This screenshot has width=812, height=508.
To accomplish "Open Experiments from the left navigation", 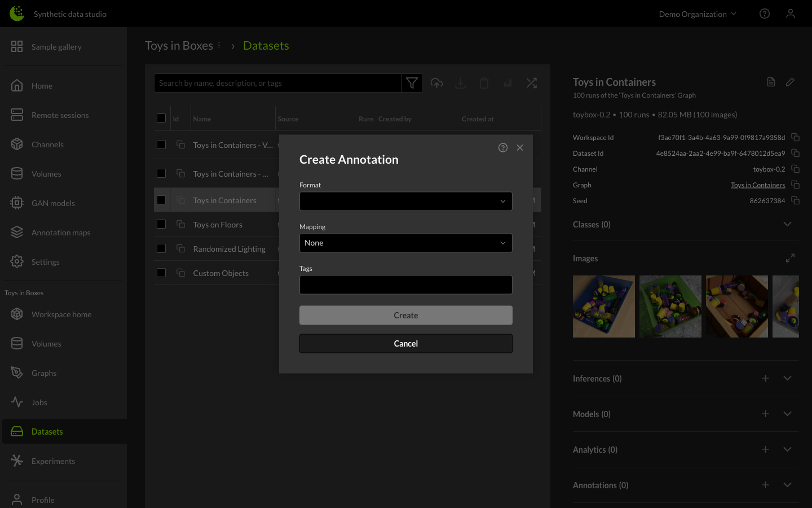I will point(53,461).
